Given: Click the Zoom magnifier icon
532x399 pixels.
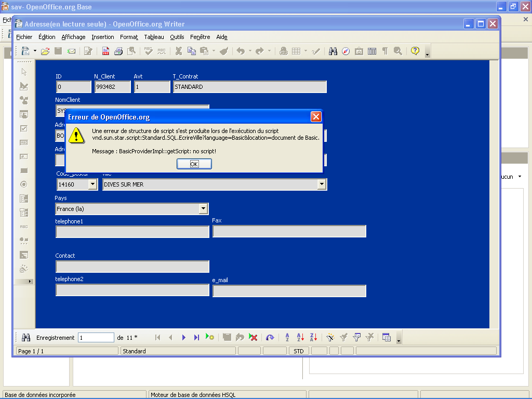Looking at the screenshot, I should tap(397, 51).
